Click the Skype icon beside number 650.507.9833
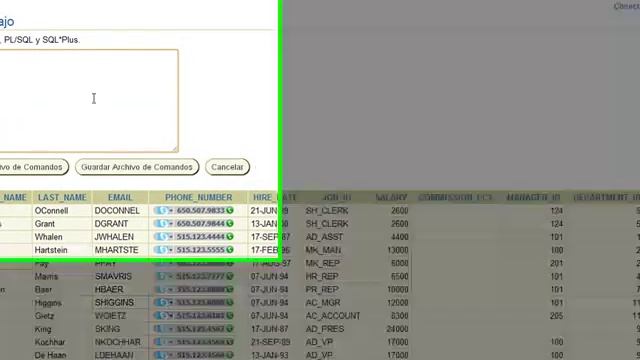This screenshot has height=360, width=640. tap(162, 211)
